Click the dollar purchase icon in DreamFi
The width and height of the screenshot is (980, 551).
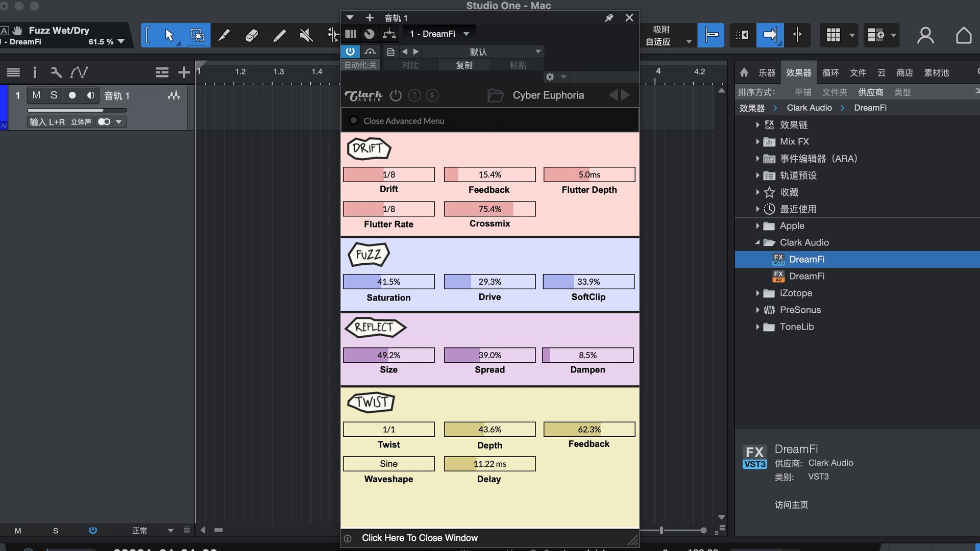(432, 95)
